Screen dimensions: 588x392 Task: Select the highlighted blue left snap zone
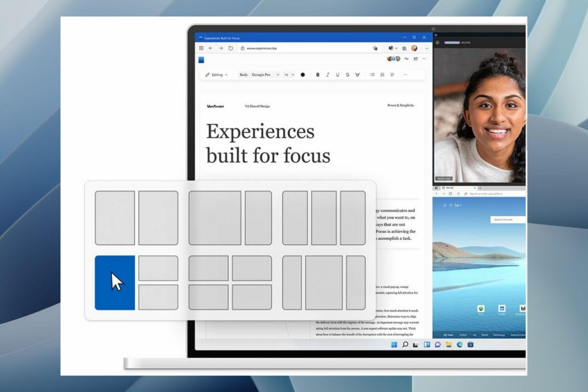point(115,282)
